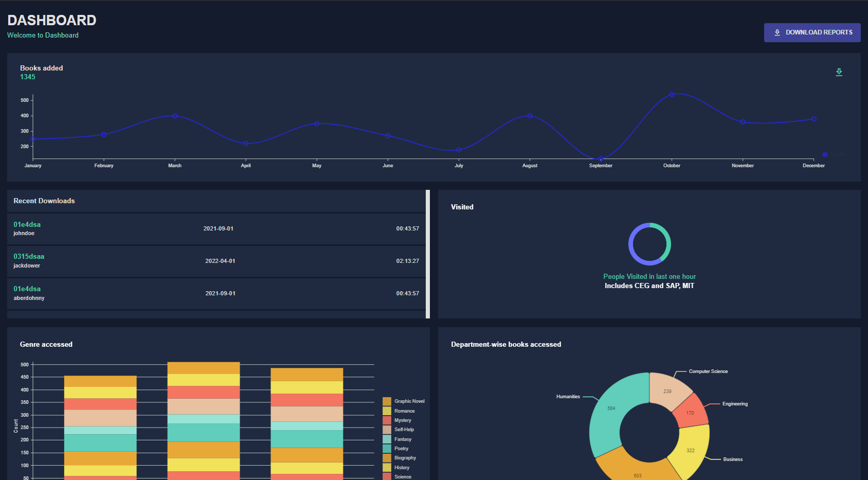Select the March data point on the line chart
The image size is (868, 480).
click(175, 116)
